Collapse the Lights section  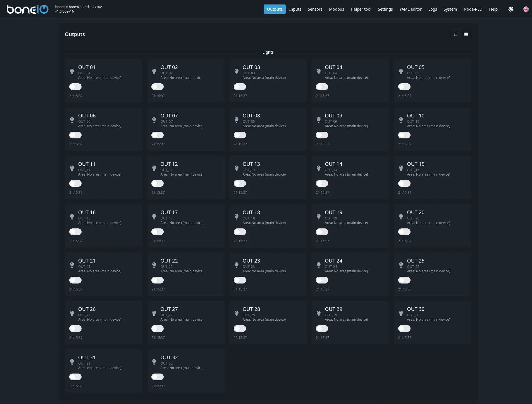coord(268,52)
